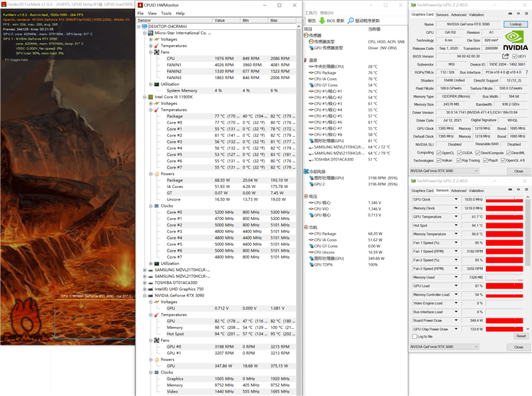
Task: Click the GPU-Z Sensors vertical scrollbar down arrow
Action: point(527,329)
